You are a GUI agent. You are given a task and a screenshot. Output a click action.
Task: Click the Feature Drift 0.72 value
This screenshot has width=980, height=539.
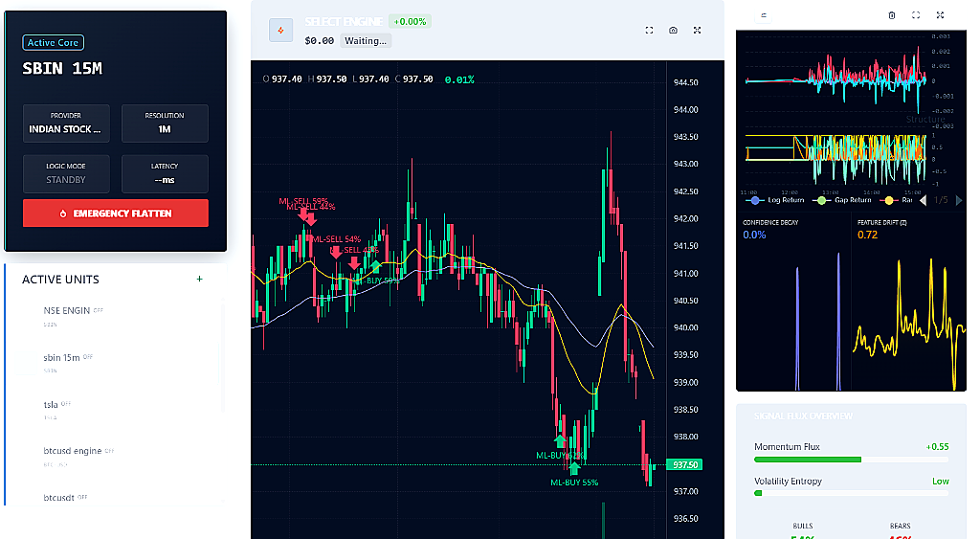coord(867,236)
